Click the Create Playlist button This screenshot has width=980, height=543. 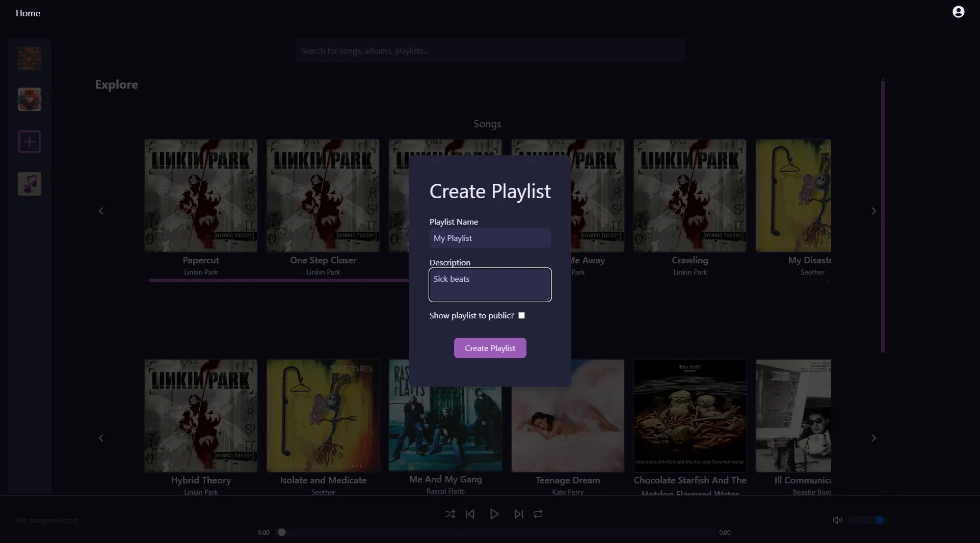[x=490, y=348]
